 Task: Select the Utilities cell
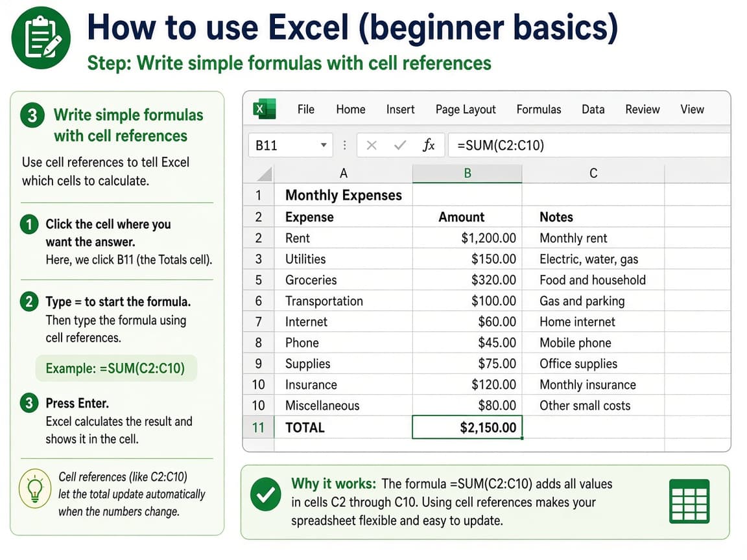(344, 259)
